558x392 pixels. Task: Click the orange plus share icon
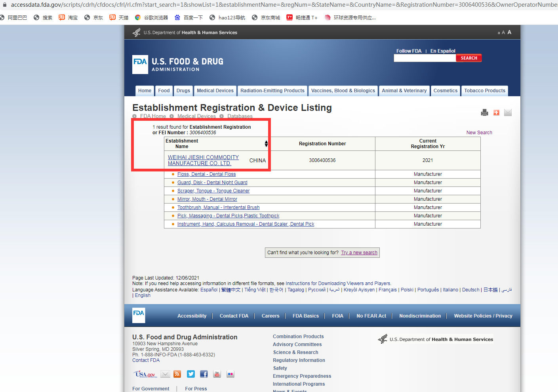click(x=496, y=112)
